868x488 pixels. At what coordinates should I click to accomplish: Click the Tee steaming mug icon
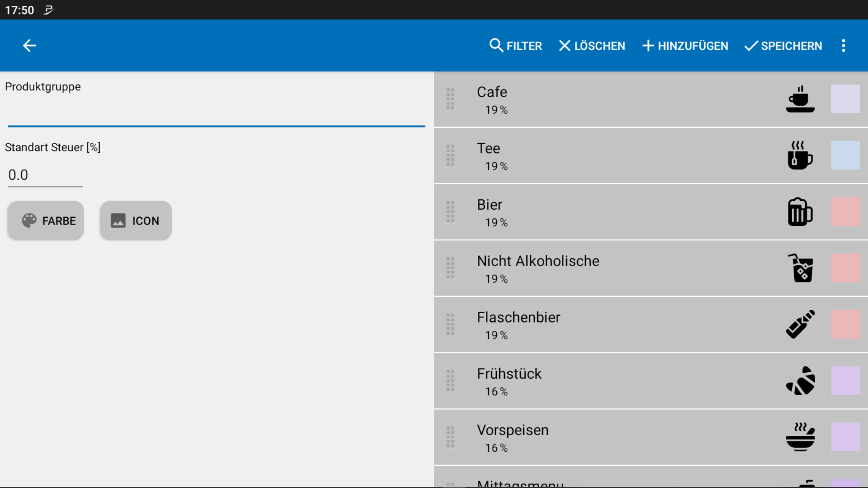tap(801, 155)
